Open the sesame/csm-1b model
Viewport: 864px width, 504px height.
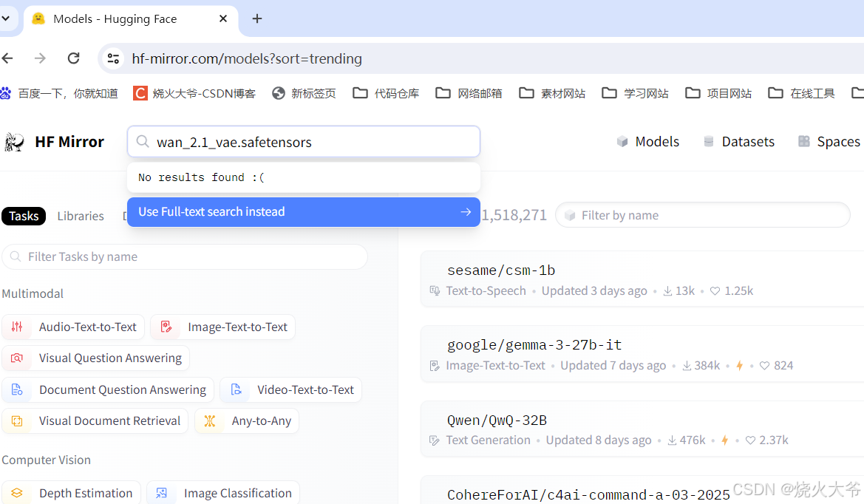pyautogui.click(x=501, y=270)
